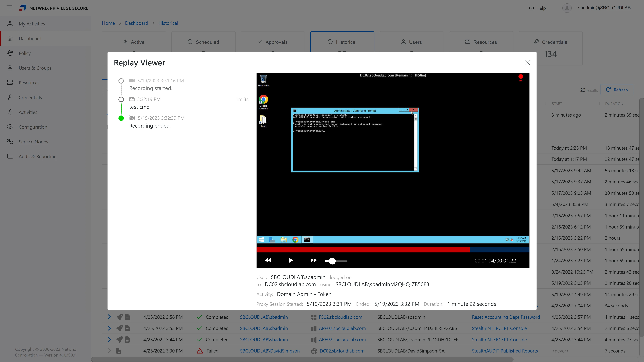
Task: Open the Help menu
Action: pyautogui.click(x=537, y=8)
